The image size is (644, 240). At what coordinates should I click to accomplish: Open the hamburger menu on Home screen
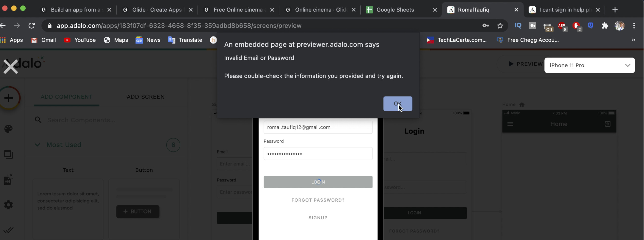coord(510,124)
